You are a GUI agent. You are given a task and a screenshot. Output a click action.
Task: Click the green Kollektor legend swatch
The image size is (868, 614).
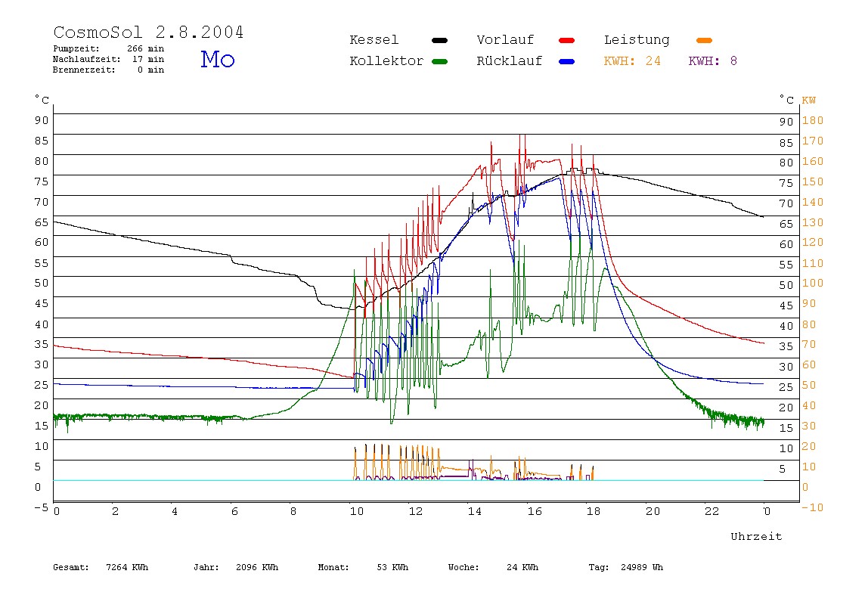pos(439,61)
